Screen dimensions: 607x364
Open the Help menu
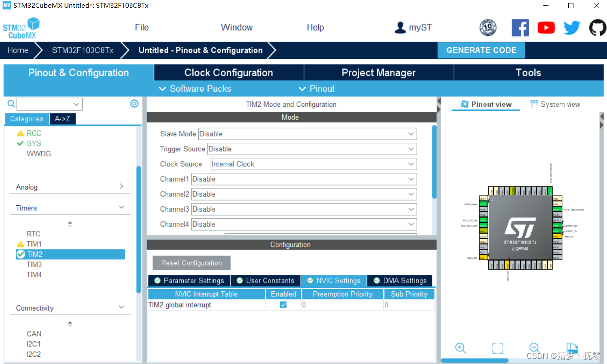(315, 28)
